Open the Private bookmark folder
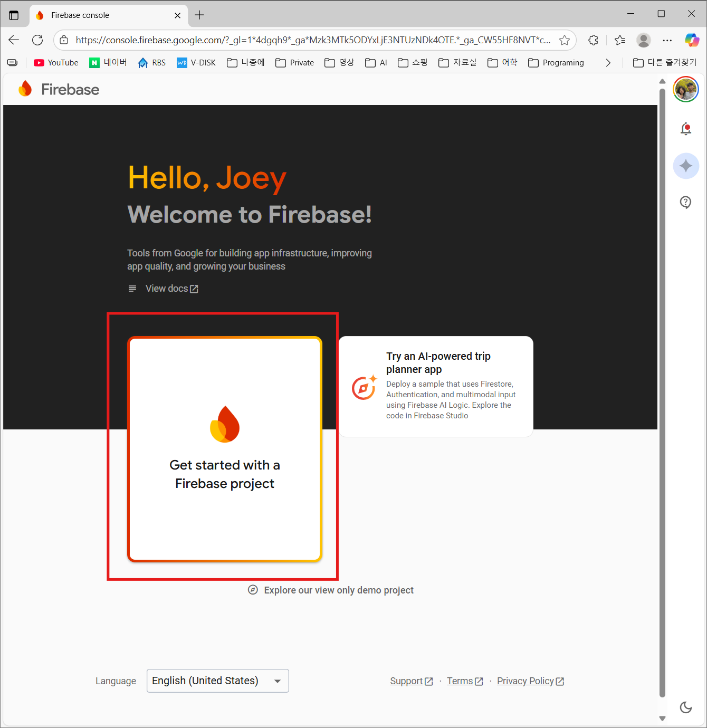The image size is (707, 728). [295, 63]
